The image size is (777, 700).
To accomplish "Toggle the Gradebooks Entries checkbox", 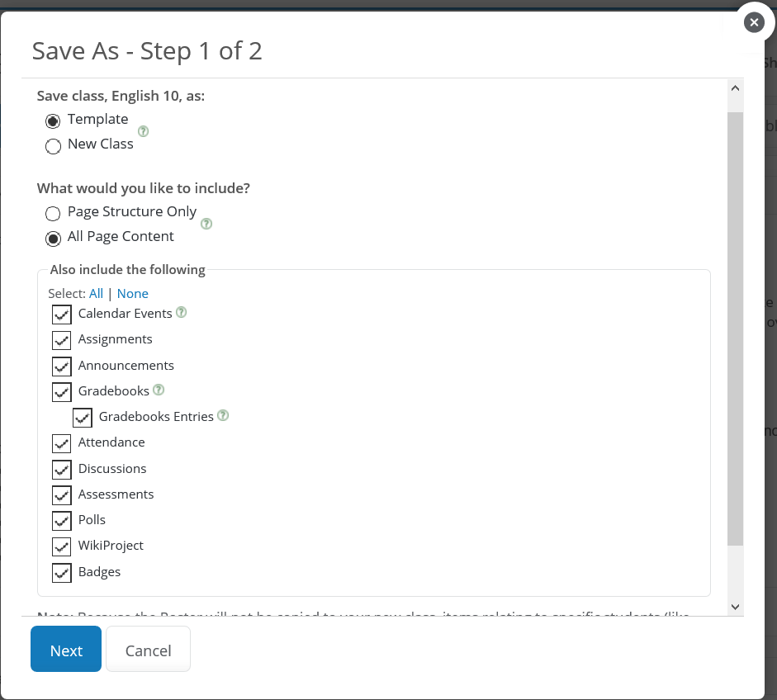I will tap(83, 418).
